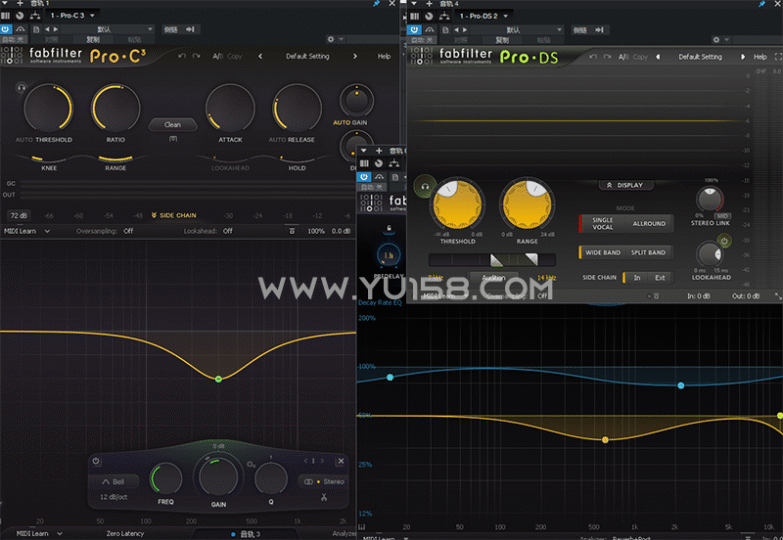Toggle A/B compare in Pro-DS
The height and width of the screenshot is (540, 783).
pos(623,57)
